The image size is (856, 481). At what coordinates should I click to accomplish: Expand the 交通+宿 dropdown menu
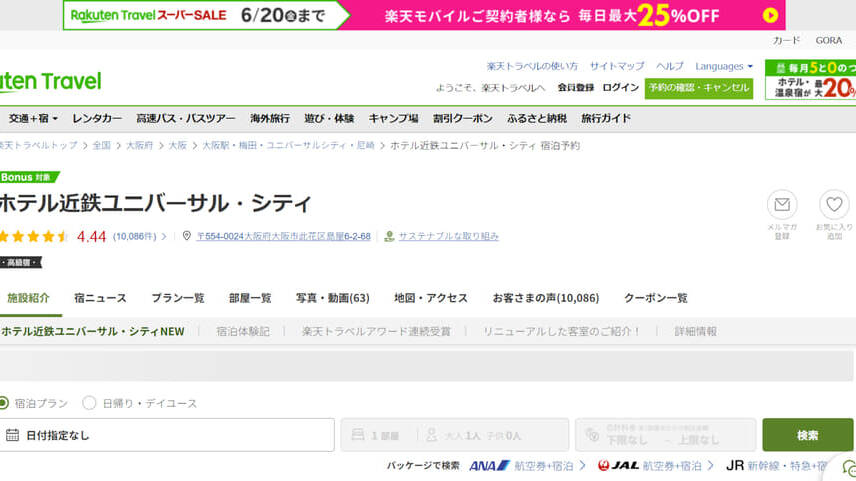click(x=33, y=118)
